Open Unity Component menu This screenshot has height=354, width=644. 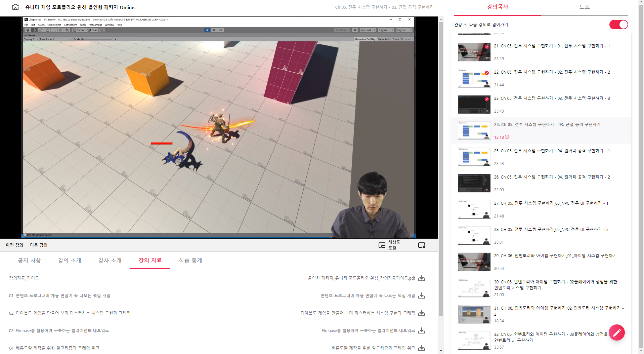[71, 25]
